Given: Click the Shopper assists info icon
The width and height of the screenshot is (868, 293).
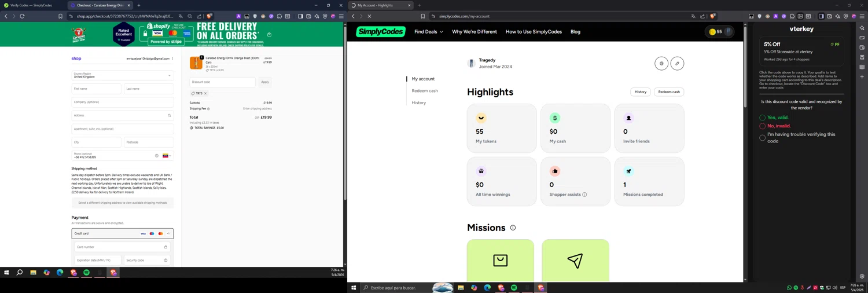Looking at the screenshot, I should (584, 195).
